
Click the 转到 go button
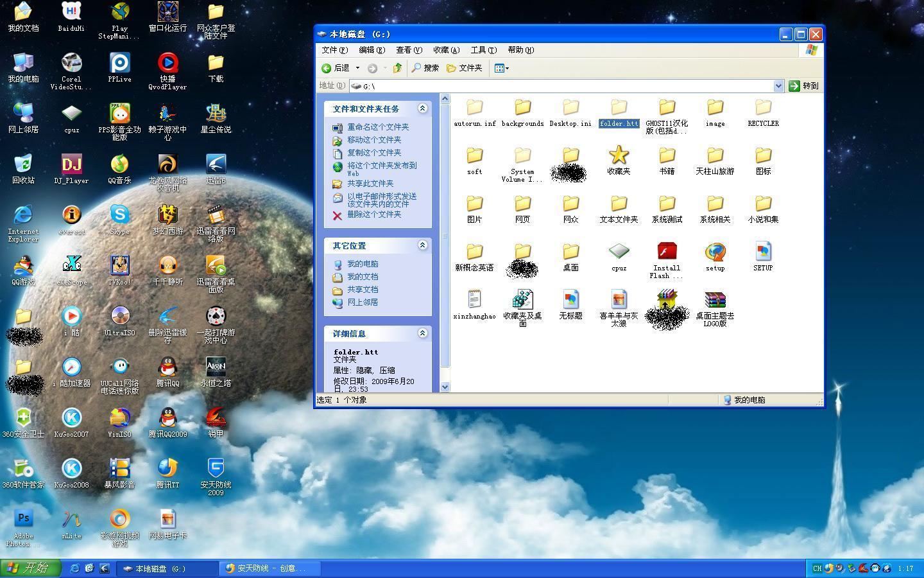tap(804, 85)
